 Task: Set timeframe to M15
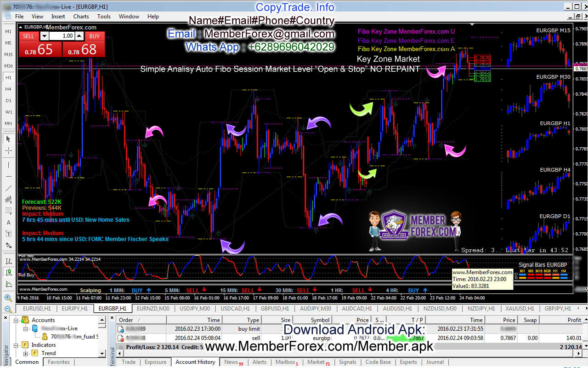(8, 54)
